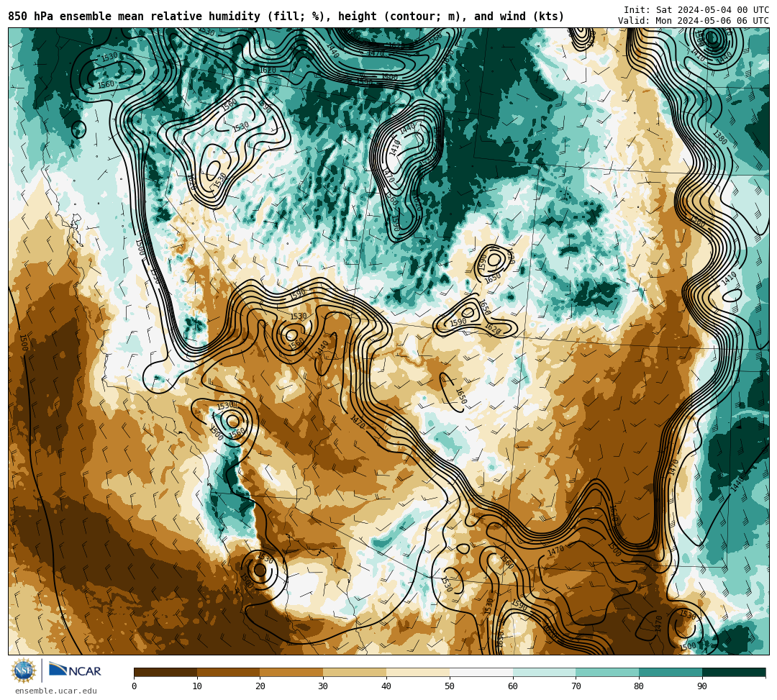Click the 1500 contour label on the far-left edge
This screenshot has width=777, height=700.
click(23, 343)
